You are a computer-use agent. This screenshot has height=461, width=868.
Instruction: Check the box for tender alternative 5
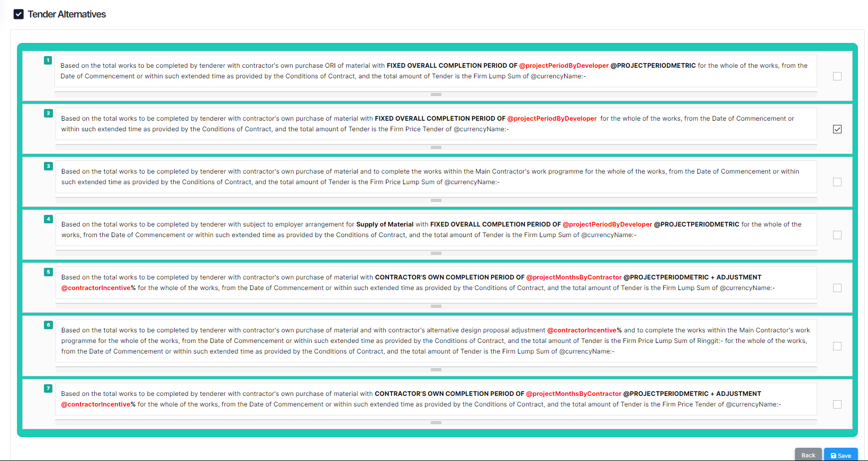coord(837,288)
